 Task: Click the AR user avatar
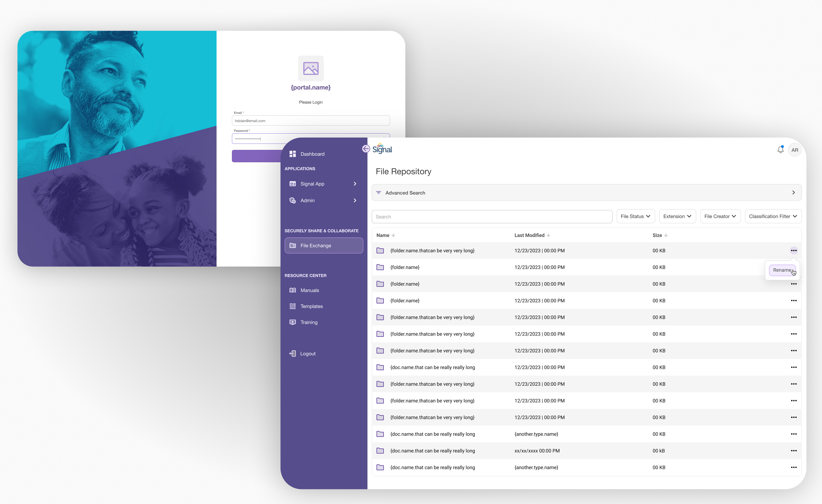point(795,150)
